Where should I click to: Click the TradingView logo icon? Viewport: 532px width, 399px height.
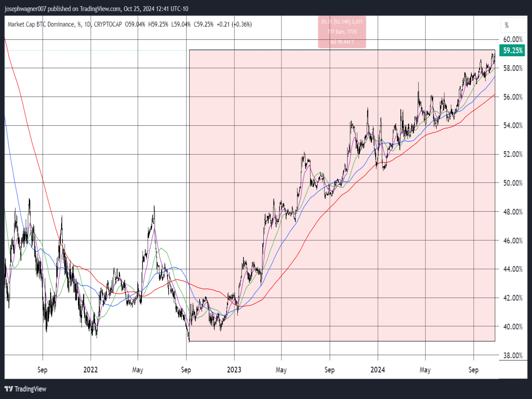coord(8,389)
